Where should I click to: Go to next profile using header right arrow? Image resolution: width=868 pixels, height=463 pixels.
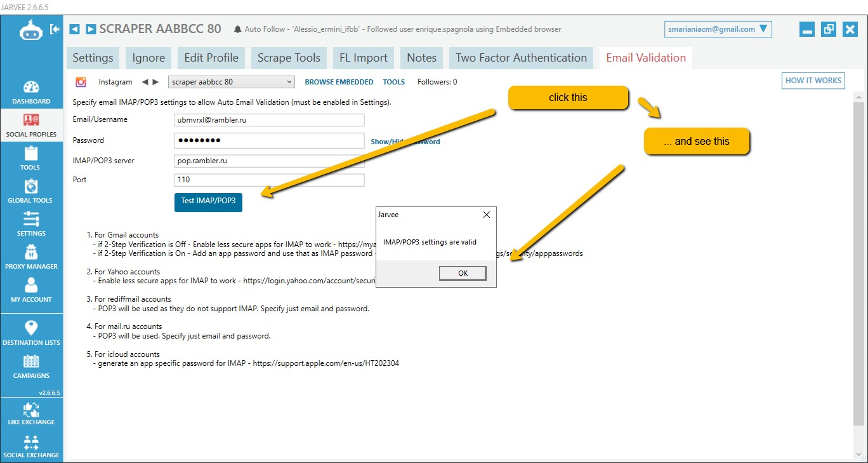click(x=91, y=29)
